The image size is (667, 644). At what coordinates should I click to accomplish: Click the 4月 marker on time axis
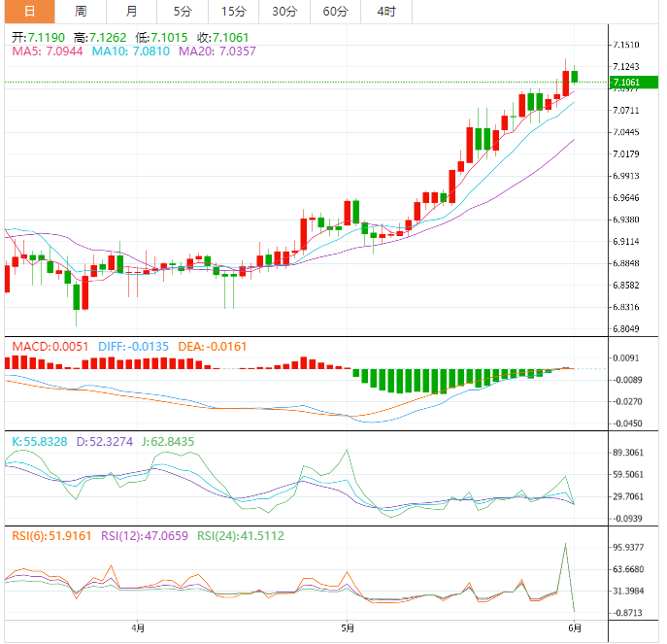click(x=138, y=628)
